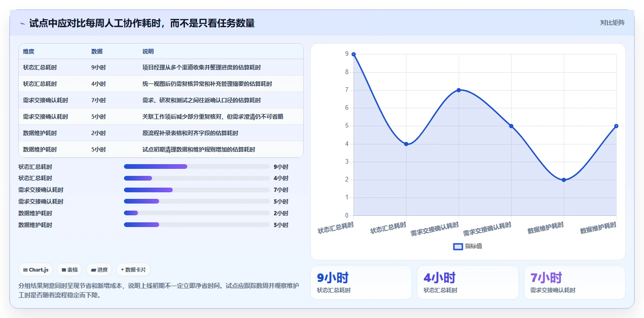Click the 9小时 cell in the table

tap(99, 68)
